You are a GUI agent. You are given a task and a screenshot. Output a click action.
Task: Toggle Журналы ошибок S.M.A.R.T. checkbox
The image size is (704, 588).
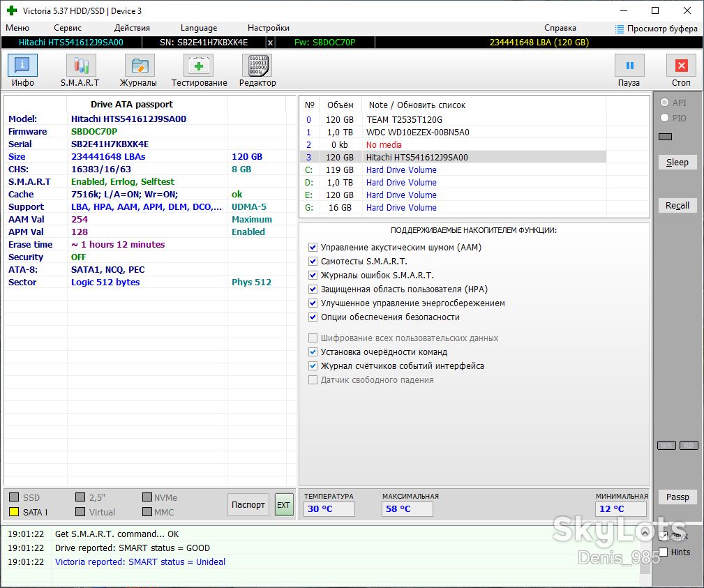pyautogui.click(x=313, y=275)
